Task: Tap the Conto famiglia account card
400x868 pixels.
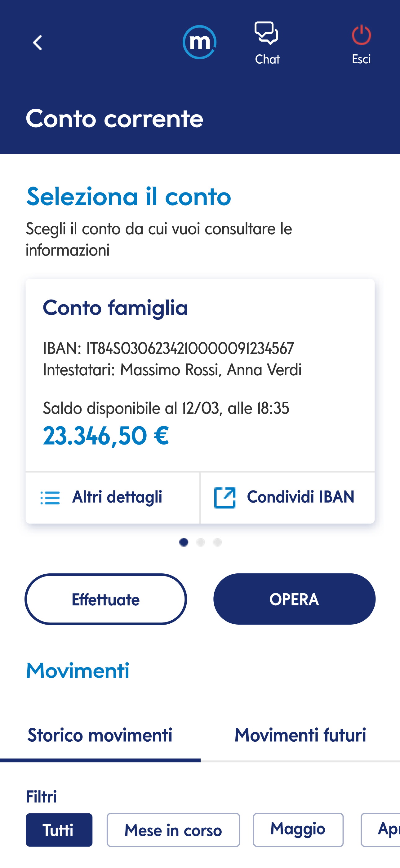Action: (200, 375)
